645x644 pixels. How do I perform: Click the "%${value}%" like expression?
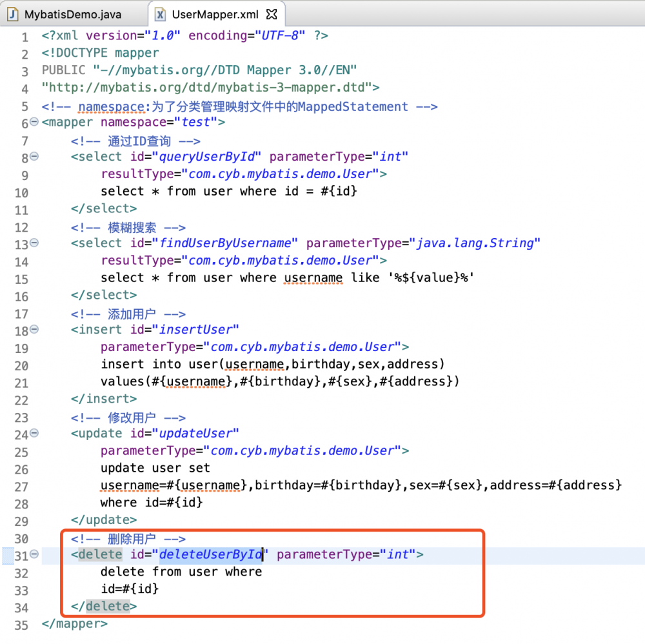click(432, 277)
